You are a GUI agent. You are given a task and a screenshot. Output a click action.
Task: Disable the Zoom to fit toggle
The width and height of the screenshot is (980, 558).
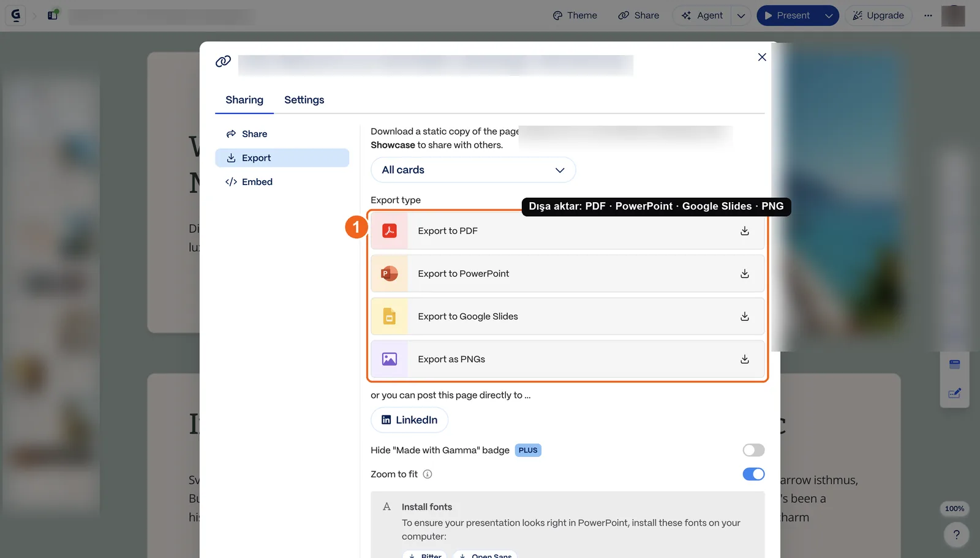click(x=753, y=474)
